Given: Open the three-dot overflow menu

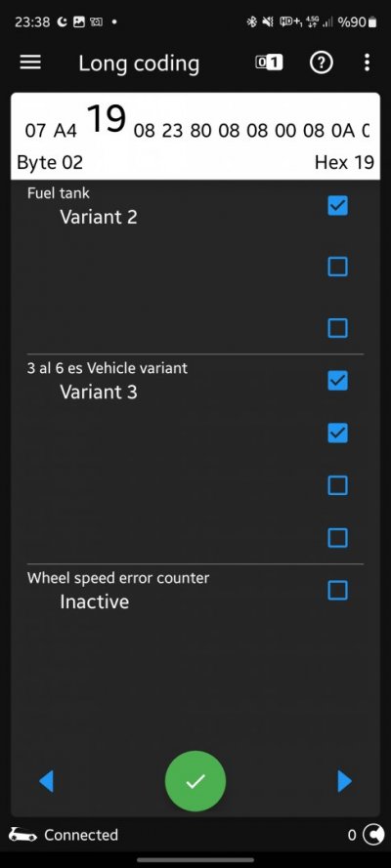Looking at the screenshot, I should point(367,63).
